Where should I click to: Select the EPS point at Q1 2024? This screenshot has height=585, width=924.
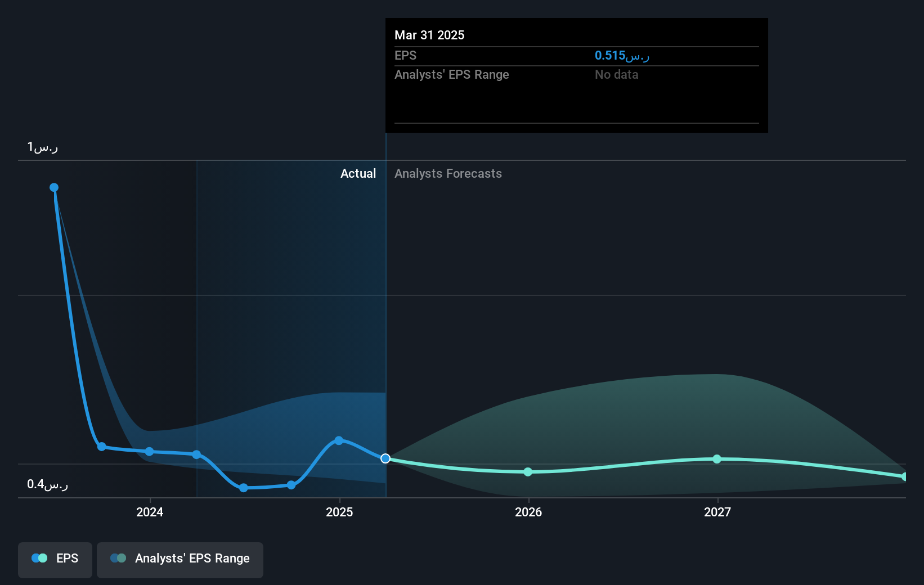(196, 454)
